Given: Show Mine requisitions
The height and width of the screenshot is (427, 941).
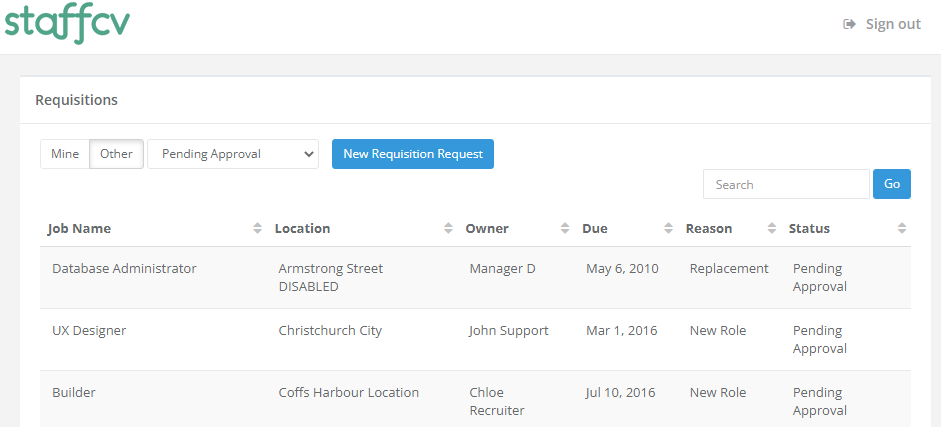Looking at the screenshot, I should pos(65,154).
